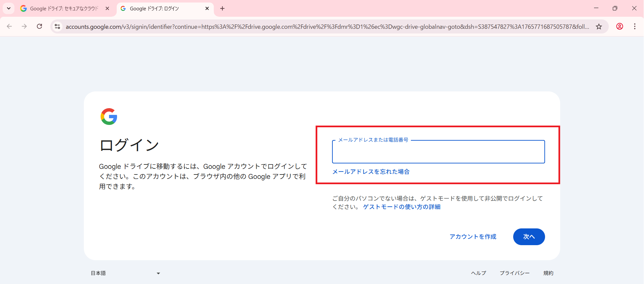Open the 規約 footer link

pos(548,273)
